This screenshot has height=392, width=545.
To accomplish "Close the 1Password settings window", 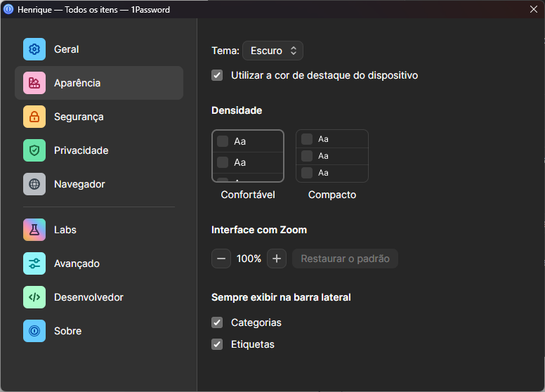I will pyautogui.click(x=533, y=9).
